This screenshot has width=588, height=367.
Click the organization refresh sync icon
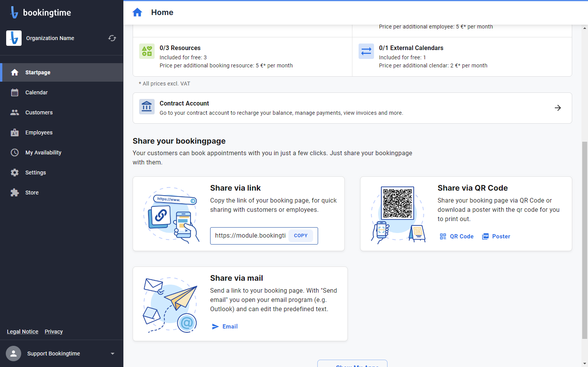click(x=112, y=38)
